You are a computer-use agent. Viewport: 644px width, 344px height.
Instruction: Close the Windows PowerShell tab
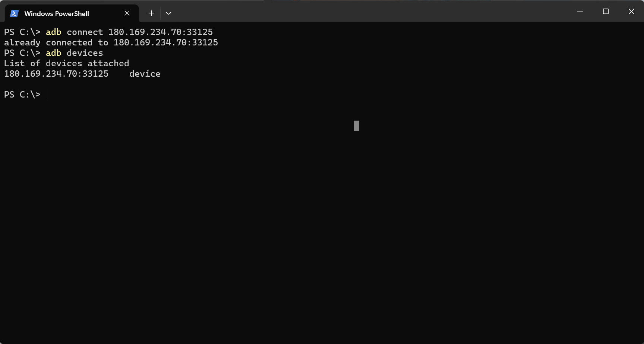[x=127, y=13]
